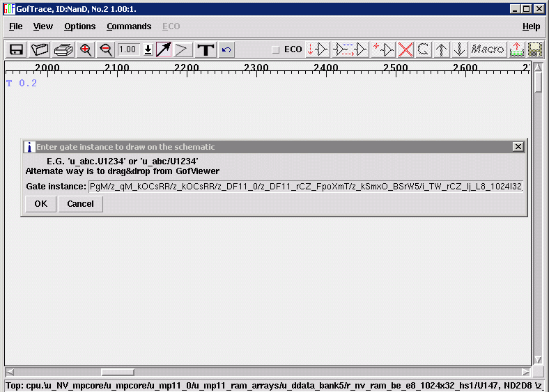Click the Macro toolbar button
Viewport: 549px width, 392px height.
(x=488, y=49)
